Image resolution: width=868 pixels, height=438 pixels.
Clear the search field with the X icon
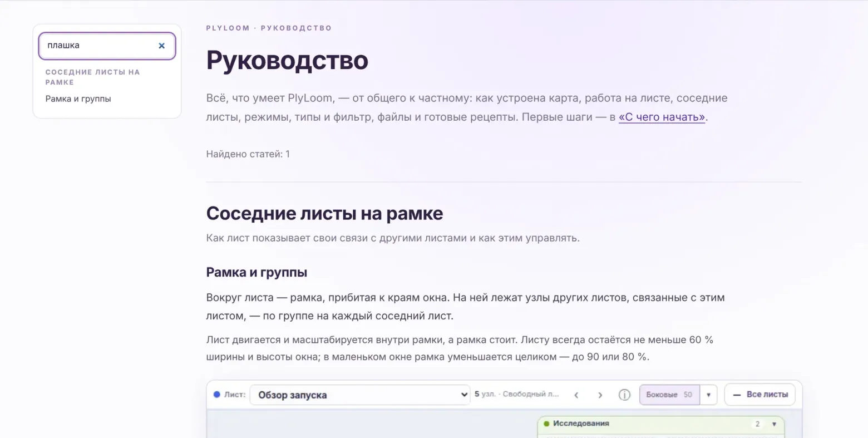coord(161,46)
